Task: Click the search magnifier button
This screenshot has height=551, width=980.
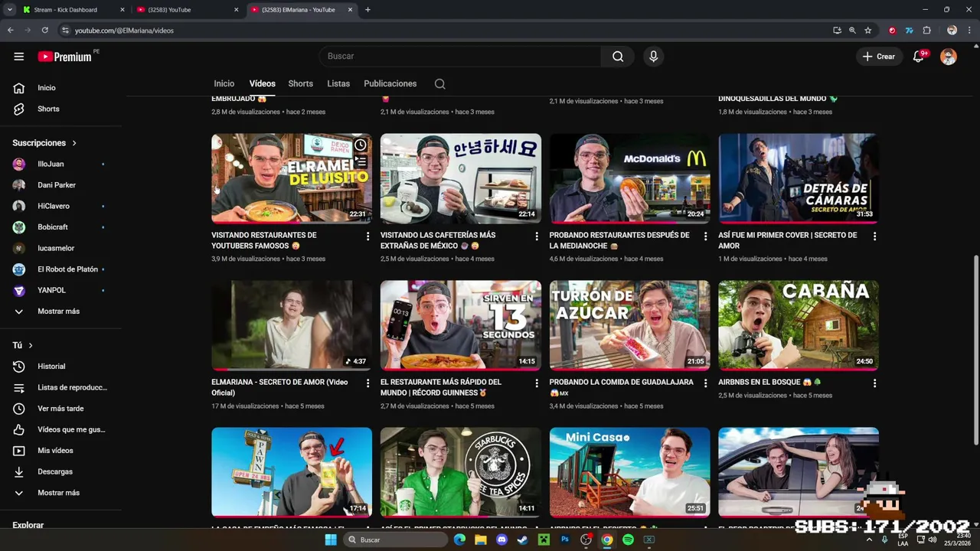Action: pyautogui.click(x=618, y=57)
